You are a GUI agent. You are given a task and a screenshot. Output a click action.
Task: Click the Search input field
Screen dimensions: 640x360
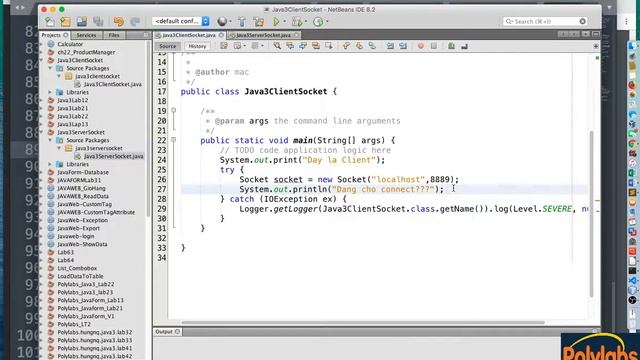[544, 21]
